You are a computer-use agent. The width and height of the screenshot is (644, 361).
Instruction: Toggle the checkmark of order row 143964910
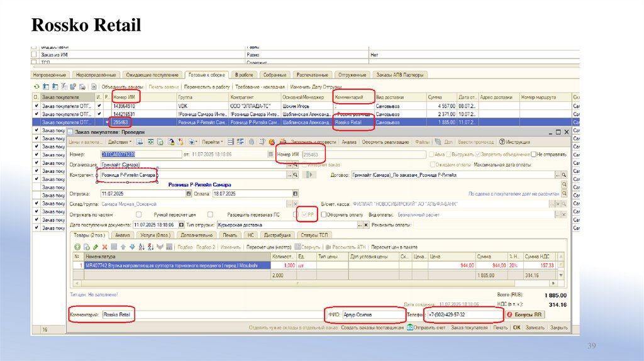(36, 106)
